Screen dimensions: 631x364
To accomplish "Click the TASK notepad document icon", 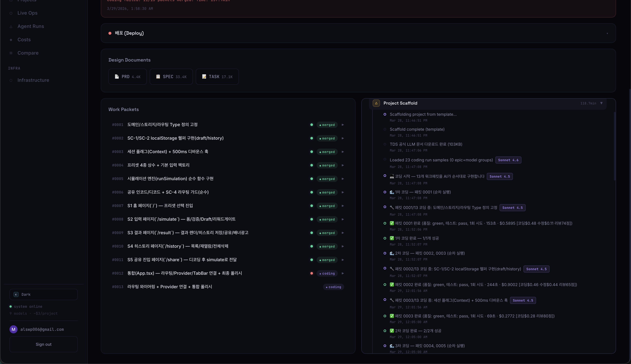I will [204, 76].
